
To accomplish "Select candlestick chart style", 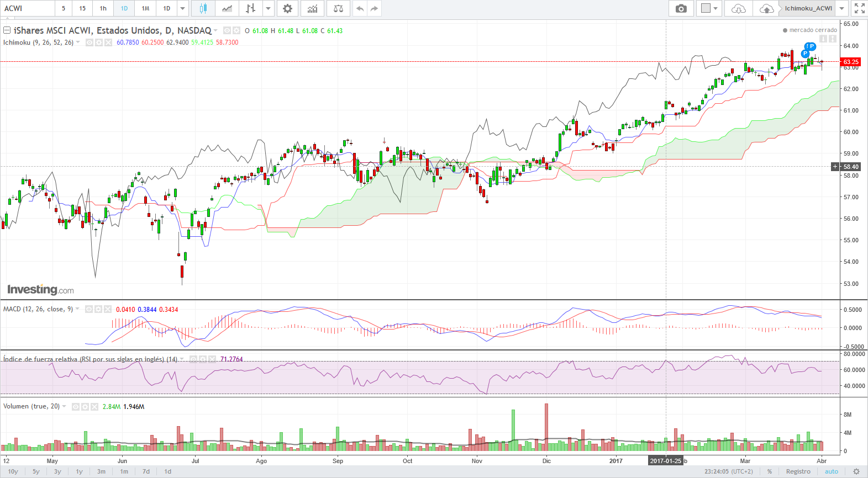I will tap(203, 8).
